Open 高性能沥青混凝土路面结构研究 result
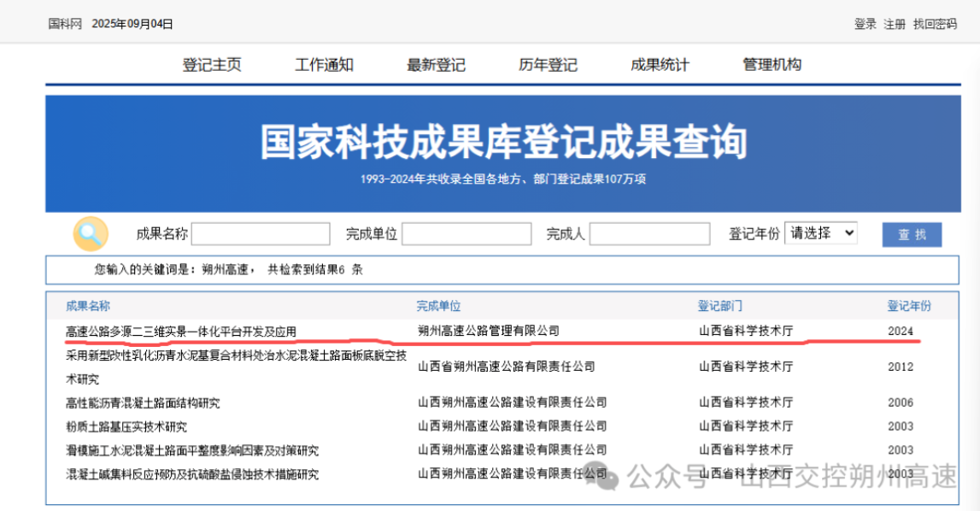 pos(143,402)
